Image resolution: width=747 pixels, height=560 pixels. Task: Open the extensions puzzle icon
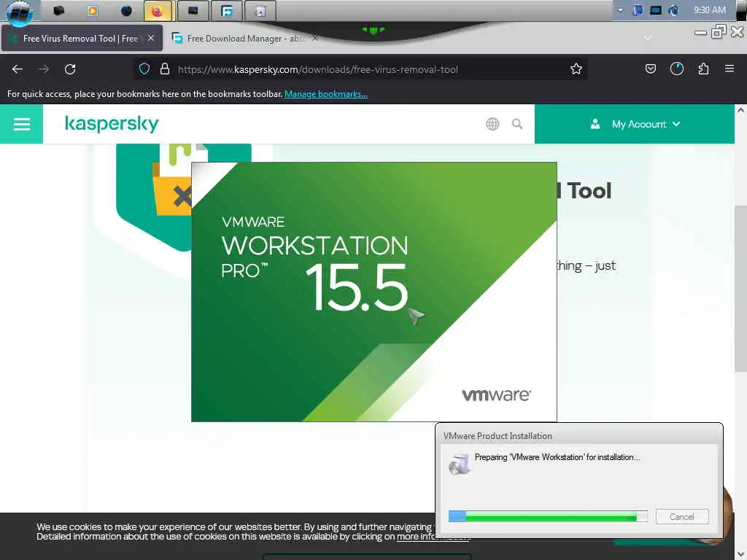(x=703, y=69)
